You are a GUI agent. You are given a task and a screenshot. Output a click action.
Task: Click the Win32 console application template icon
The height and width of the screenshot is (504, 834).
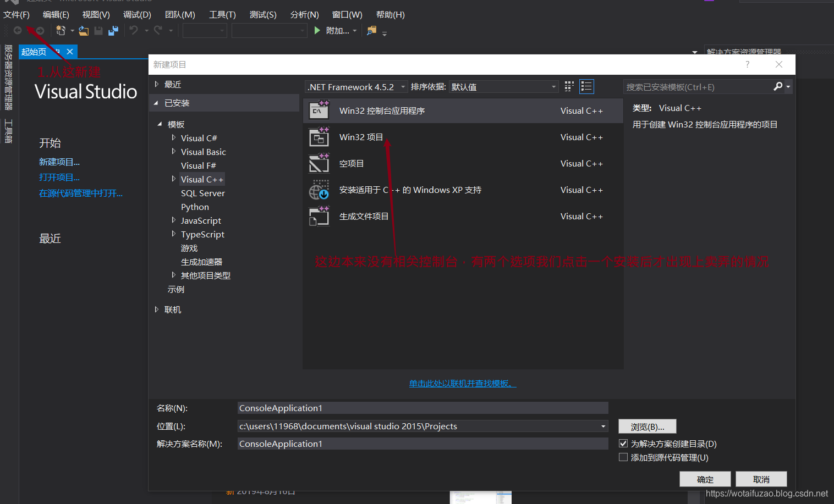(x=319, y=110)
